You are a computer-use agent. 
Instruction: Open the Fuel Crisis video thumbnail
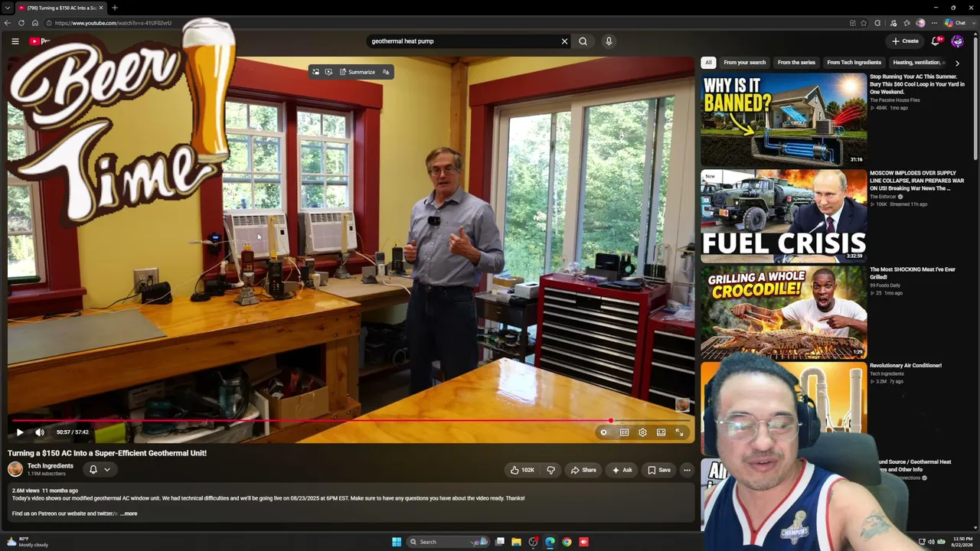[x=783, y=216]
